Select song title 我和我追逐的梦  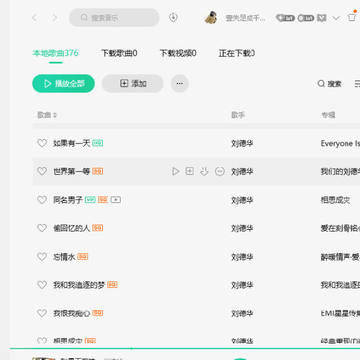click(x=79, y=285)
